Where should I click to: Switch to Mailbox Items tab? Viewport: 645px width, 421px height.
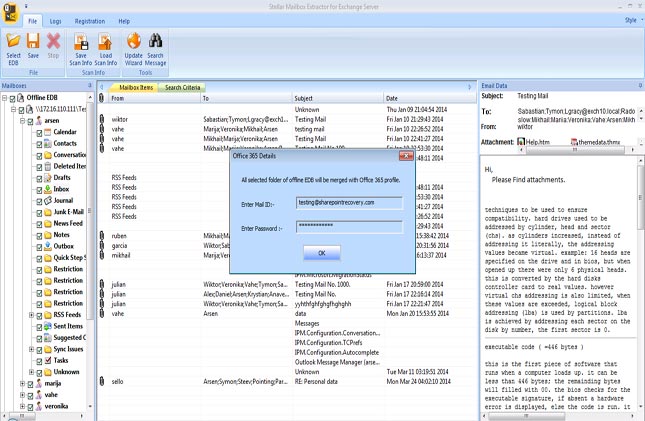click(136, 88)
